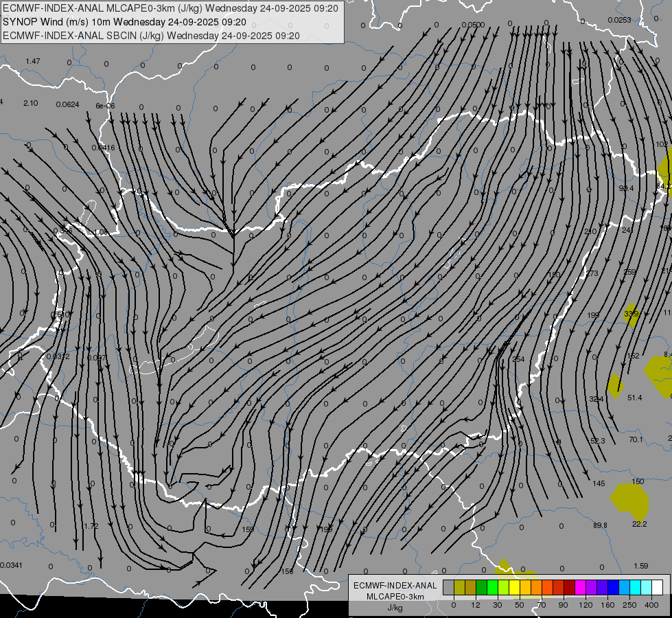Click the map value 0.0312

coord(58,356)
